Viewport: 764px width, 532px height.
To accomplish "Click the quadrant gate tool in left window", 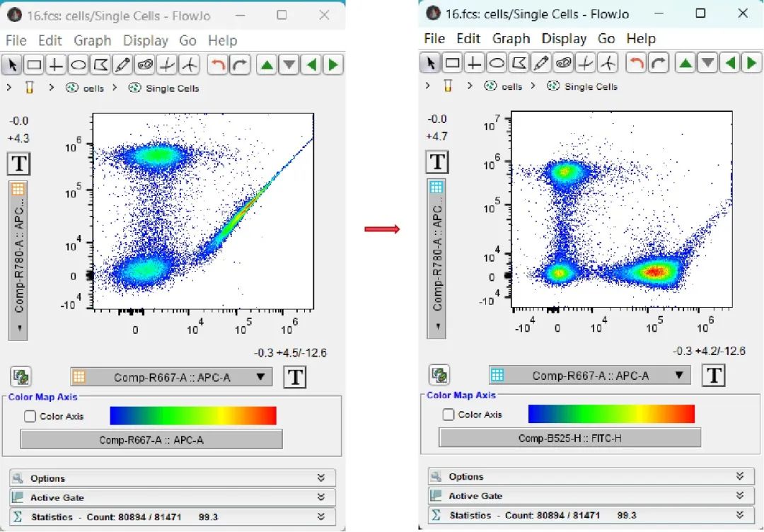I will (55, 66).
